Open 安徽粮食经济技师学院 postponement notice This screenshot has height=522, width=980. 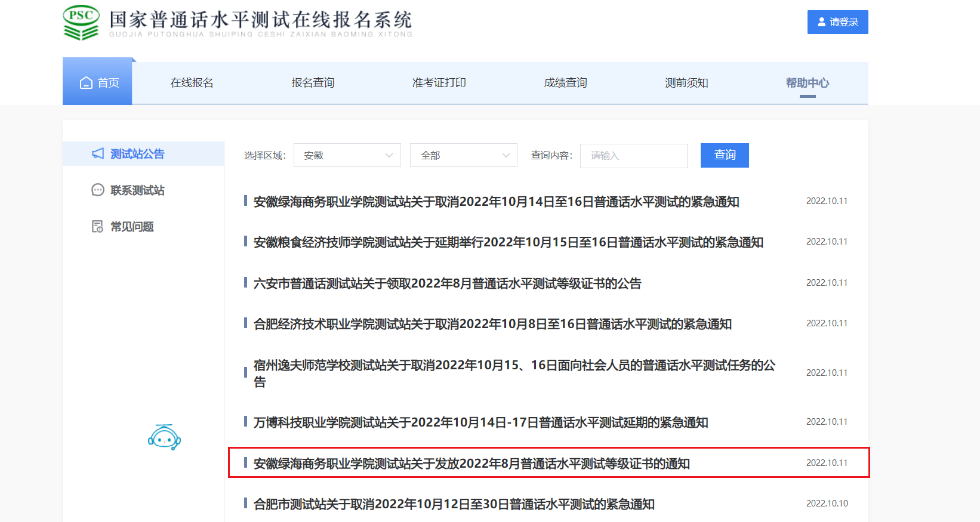tap(509, 242)
